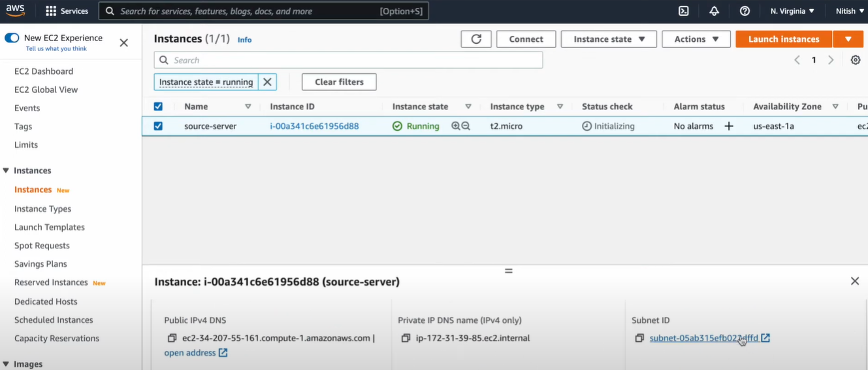Click the Connect button
868x370 pixels.
point(526,39)
